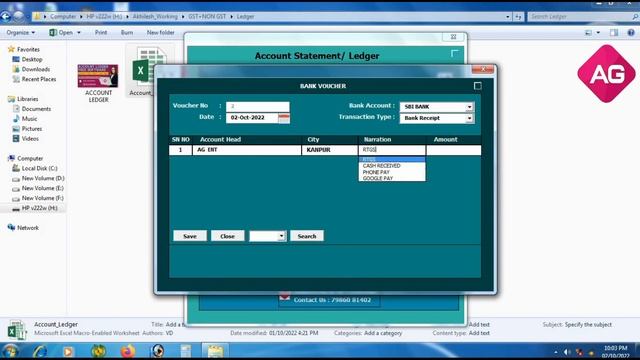Open the date picker calendar icon

[x=284, y=118]
